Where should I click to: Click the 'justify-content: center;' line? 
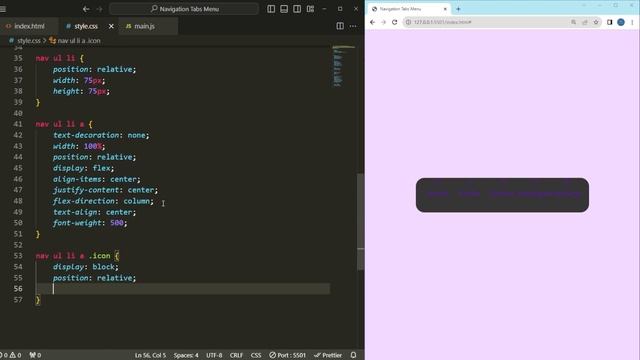click(105, 190)
